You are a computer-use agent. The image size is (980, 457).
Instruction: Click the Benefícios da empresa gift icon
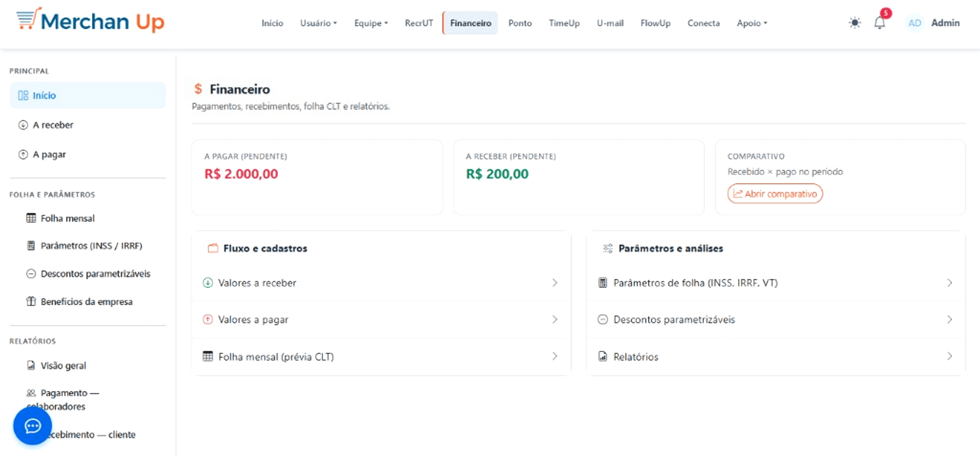pos(31,301)
